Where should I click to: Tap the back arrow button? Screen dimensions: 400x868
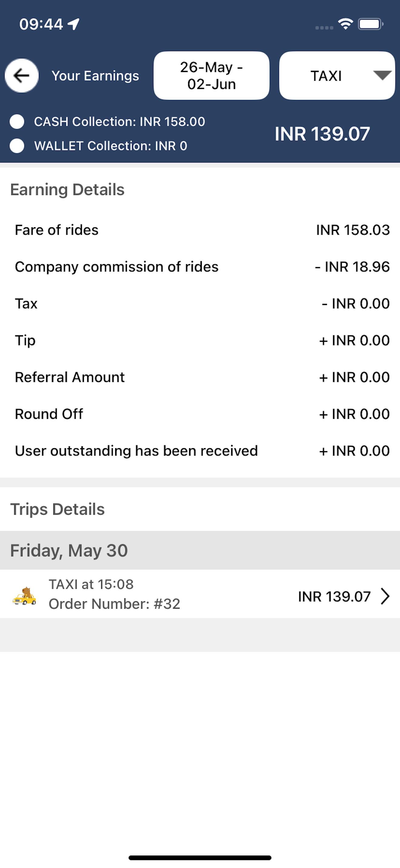tap(22, 75)
